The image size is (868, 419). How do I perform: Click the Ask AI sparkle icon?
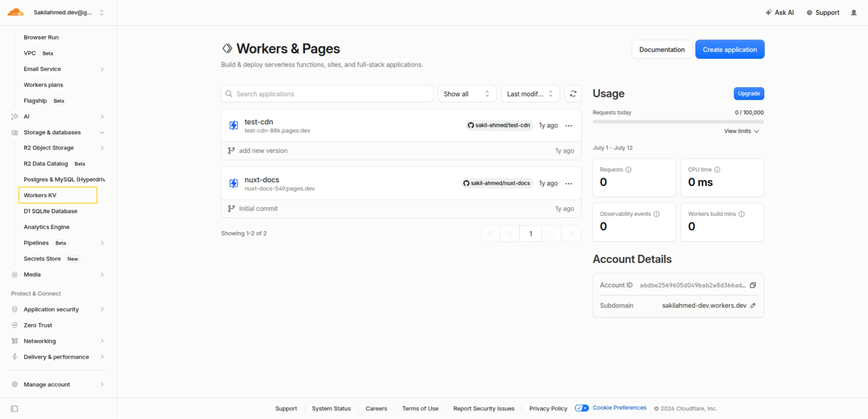point(768,12)
